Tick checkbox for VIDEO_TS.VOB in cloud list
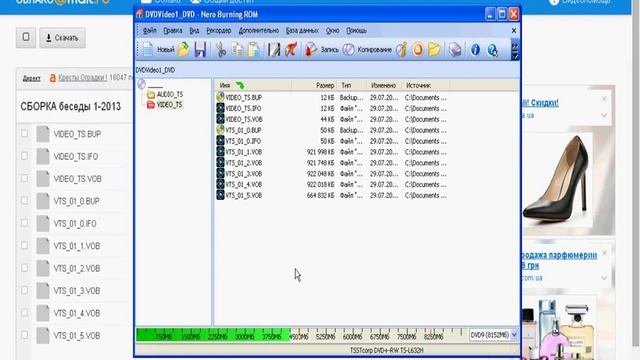The image size is (640, 360). (x=24, y=178)
